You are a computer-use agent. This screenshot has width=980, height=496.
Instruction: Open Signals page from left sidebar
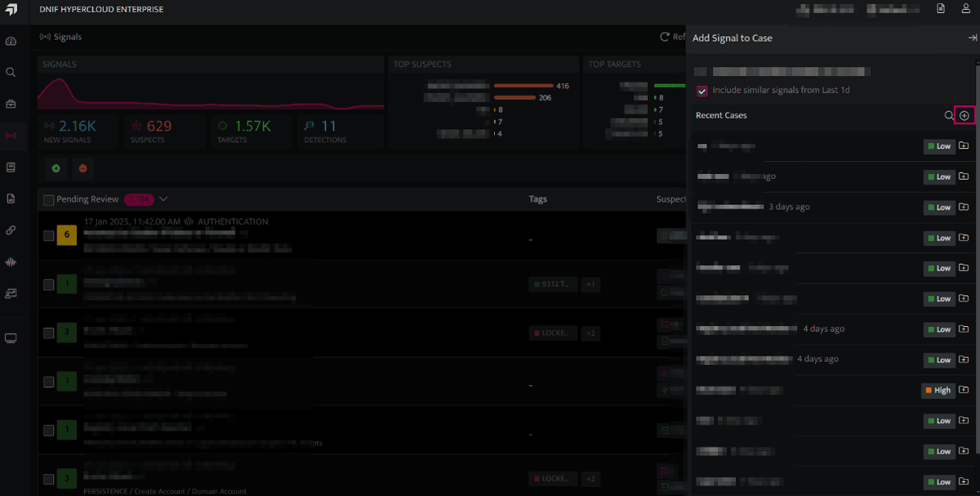tap(11, 135)
